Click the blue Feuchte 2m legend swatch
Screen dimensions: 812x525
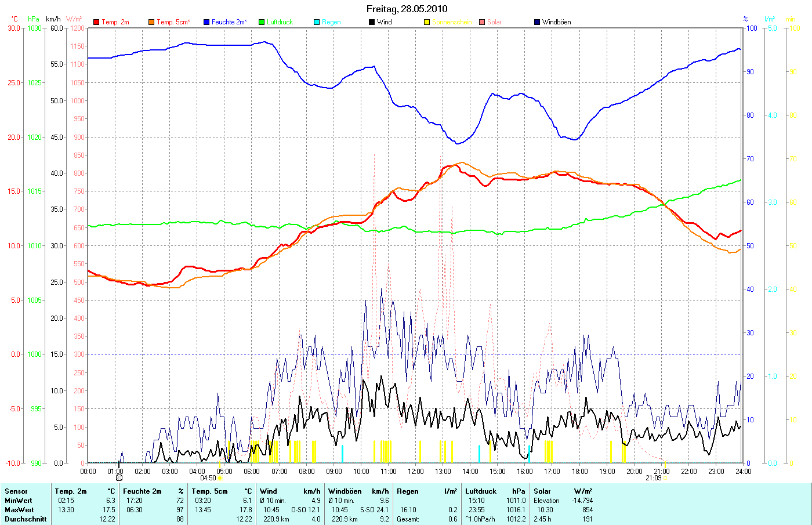(206, 22)
